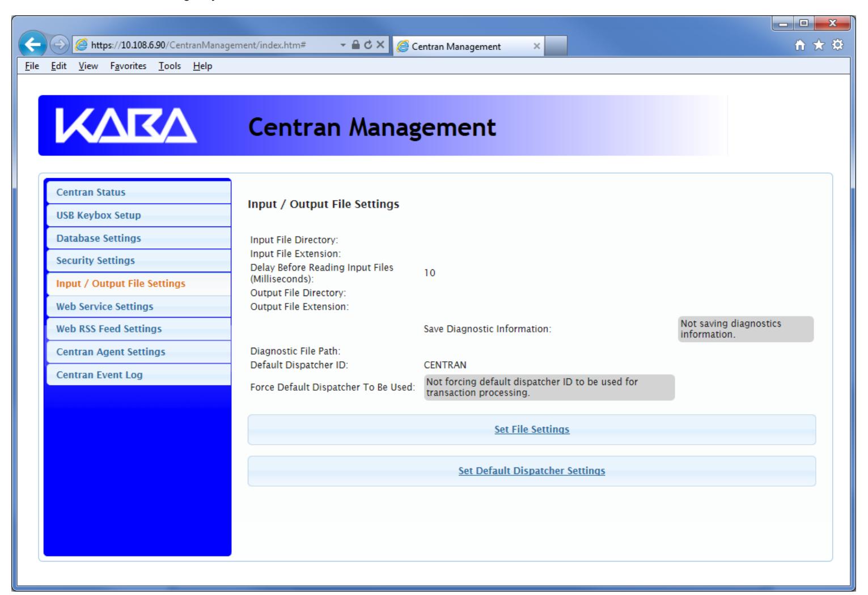Open Database Settings section
The height and width of the screenshot is (595, 868).
point(139,238)
